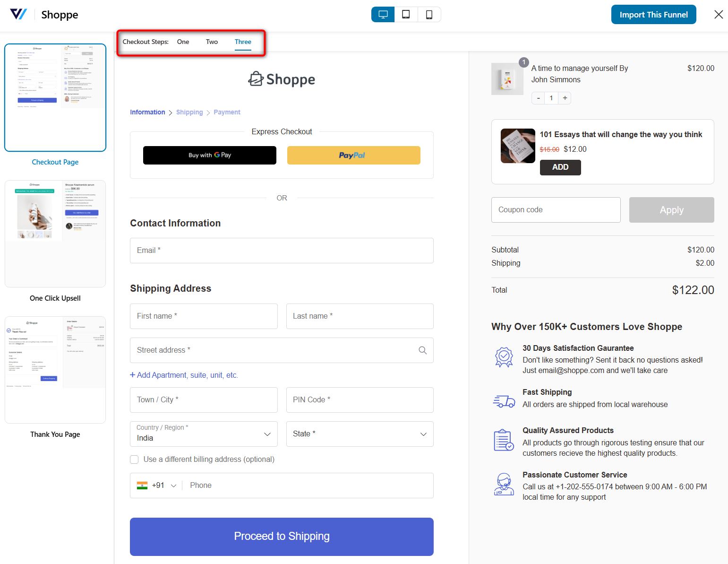Click the Checkout Page label
Viewport: 728px width, 564px height.
click(55, 162)
